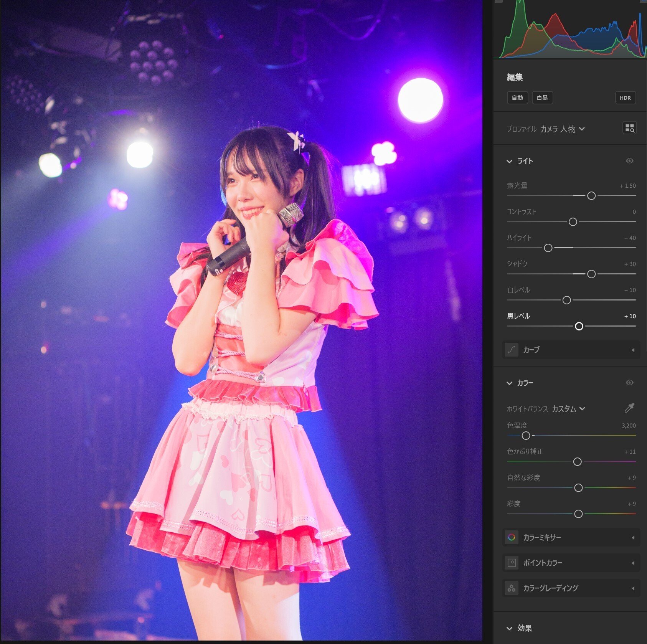Click the 露光量 value +1.50
The height and width of the screenshot is (644, 647).
click(628, 186)
